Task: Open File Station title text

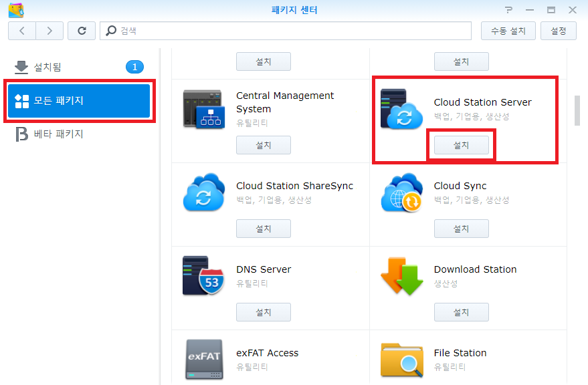Action: coord(460,353)
